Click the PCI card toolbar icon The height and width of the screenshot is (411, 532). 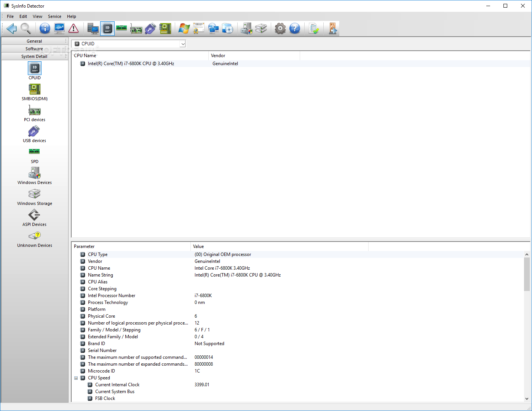coord(136,29)
